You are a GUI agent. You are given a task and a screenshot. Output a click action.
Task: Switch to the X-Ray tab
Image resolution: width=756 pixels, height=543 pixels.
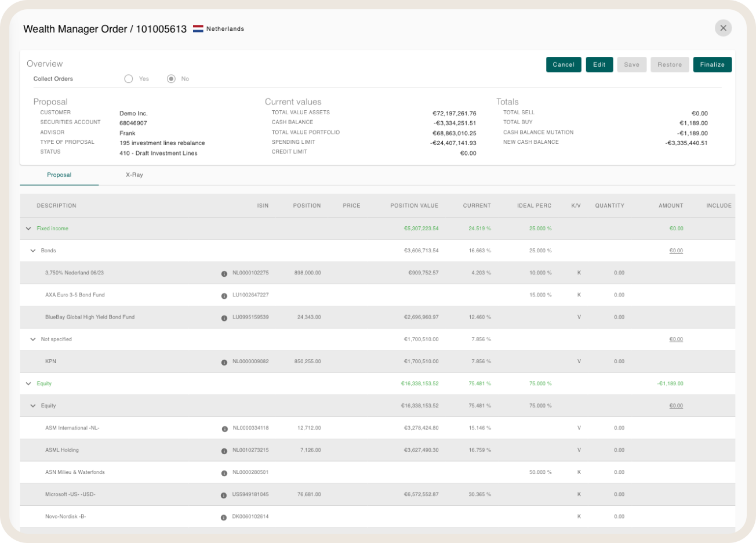(x=134, y=175)
